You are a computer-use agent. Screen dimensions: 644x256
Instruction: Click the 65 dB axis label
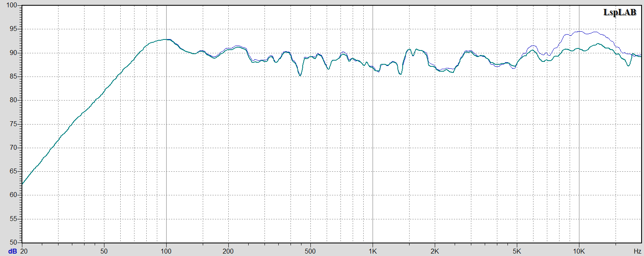13,171
